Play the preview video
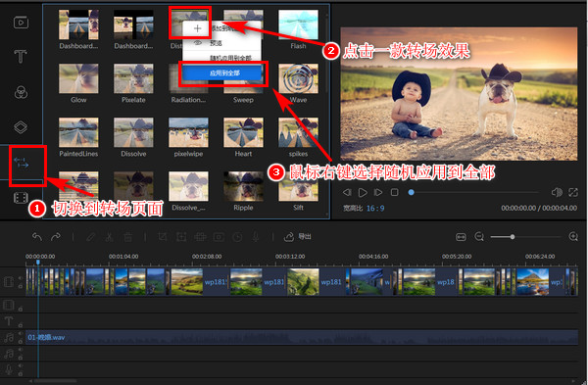Viewport: 588px width, 385px height. (x=363, y=192)
